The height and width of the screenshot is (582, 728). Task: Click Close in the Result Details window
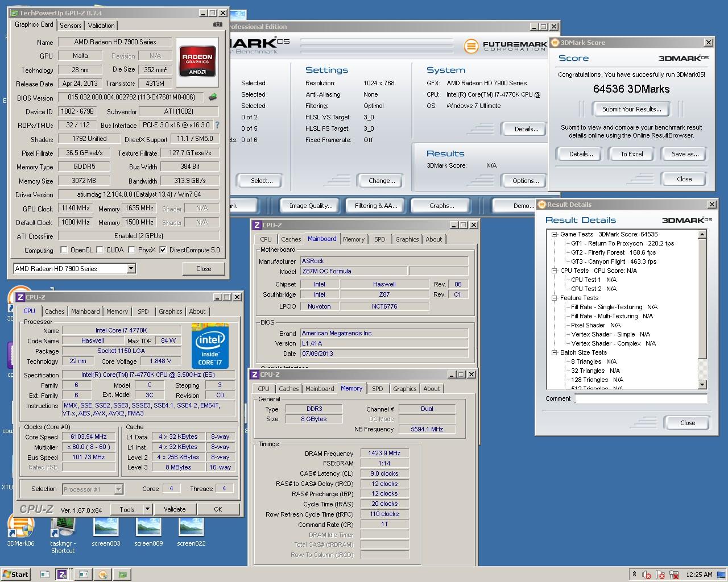tap(687, 422)
